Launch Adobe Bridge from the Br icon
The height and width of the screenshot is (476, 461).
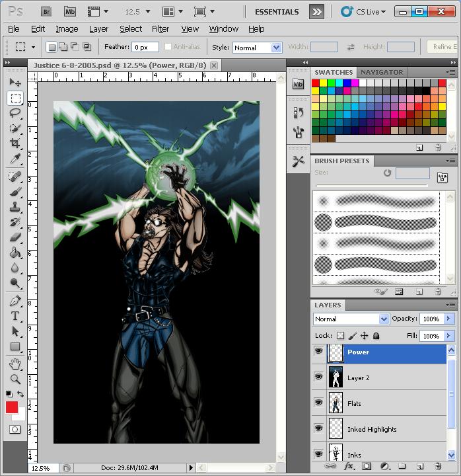pos(46,12)
